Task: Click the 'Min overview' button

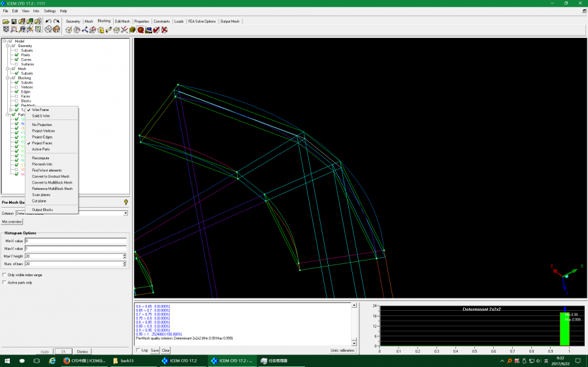Action: click(x=12, y=222)
